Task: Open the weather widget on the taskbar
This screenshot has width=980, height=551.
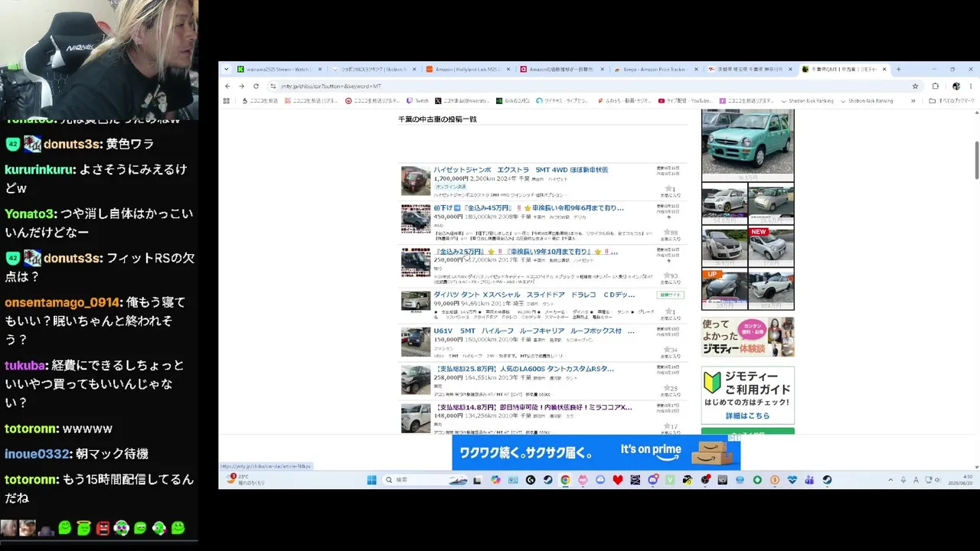Action: coord(247,480)
